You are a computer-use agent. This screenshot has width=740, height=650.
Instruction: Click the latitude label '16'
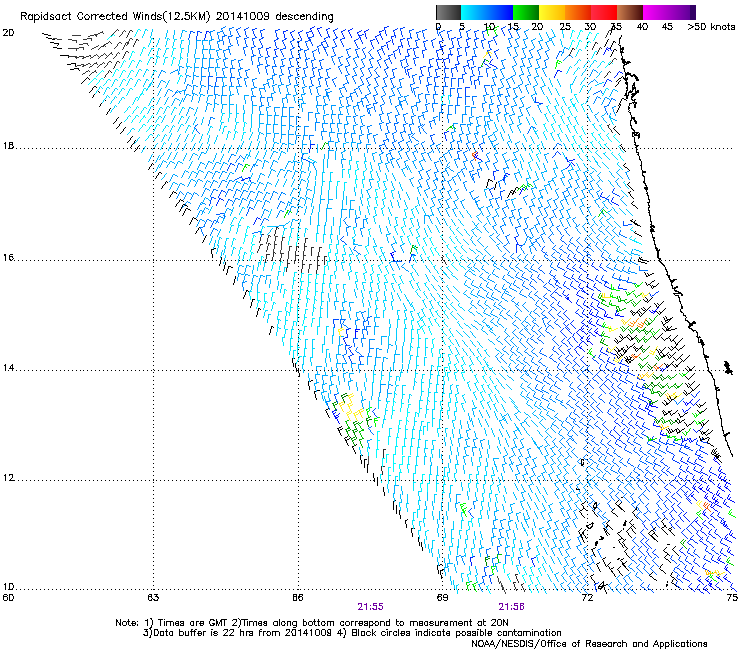tap(8, 258)
